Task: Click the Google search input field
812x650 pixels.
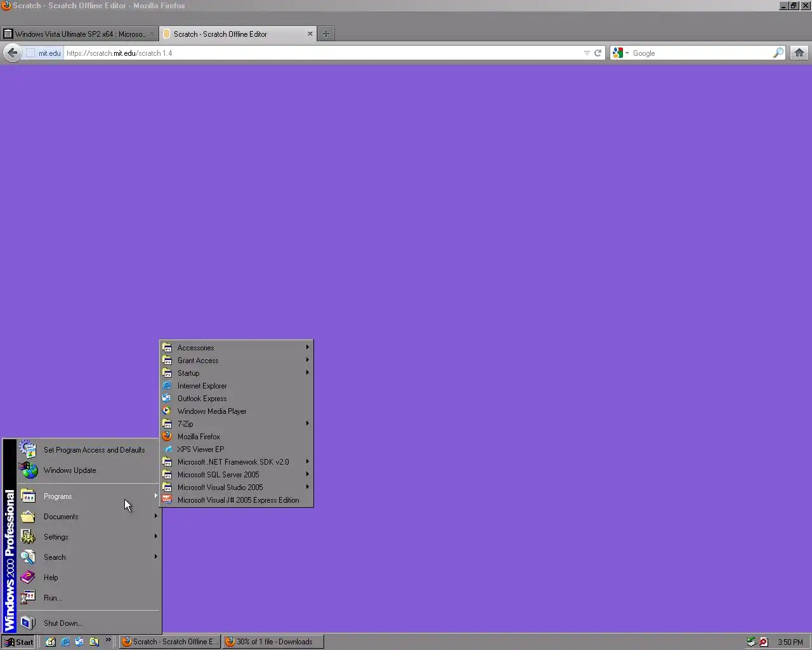Action: click(701, 53)
